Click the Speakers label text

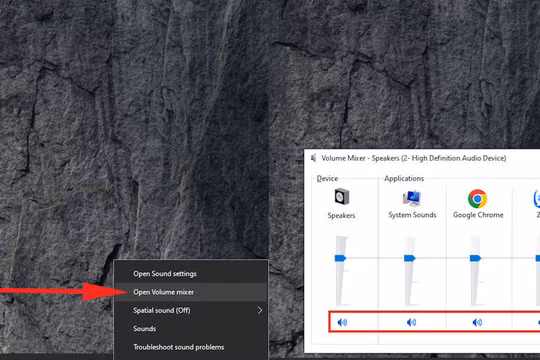click(x=341, y=216)
